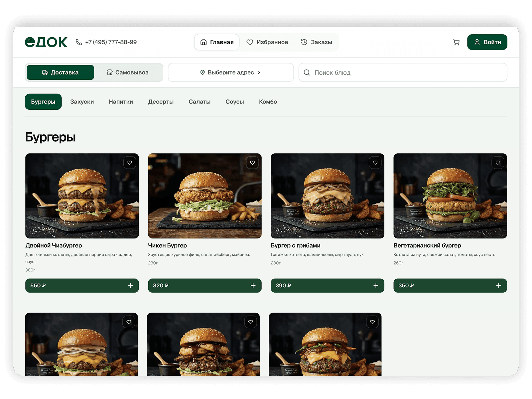Favorite the Двойной Чизбургер with heart icon
532x399 pixels.
click(x=130, y=163)
